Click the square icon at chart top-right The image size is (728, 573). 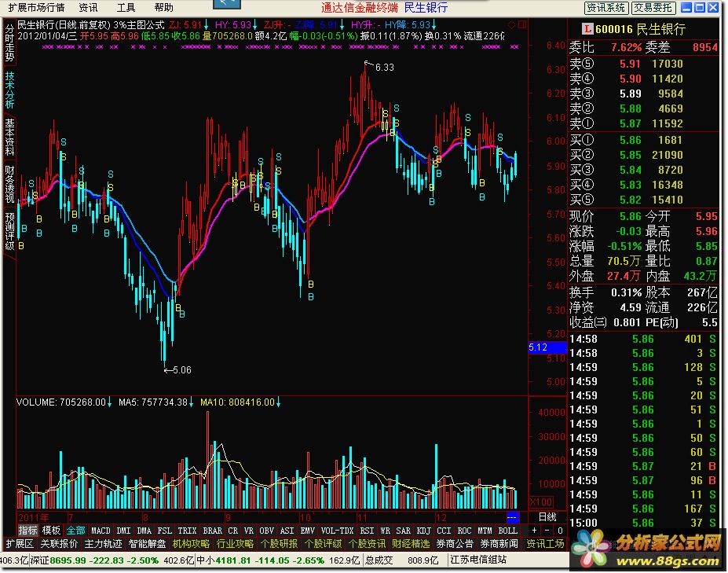(x=522, y=24)
